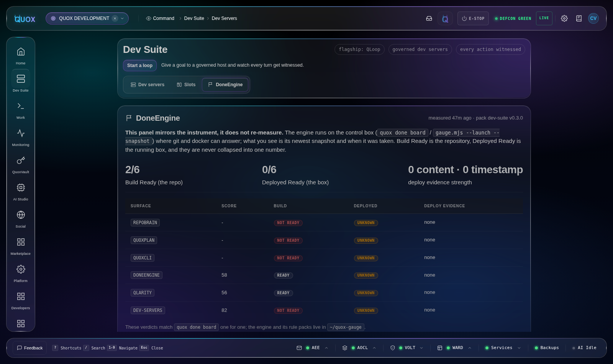Click the DEV-SERVERS surface tag
613x364 pixels.
coord(148,310)
